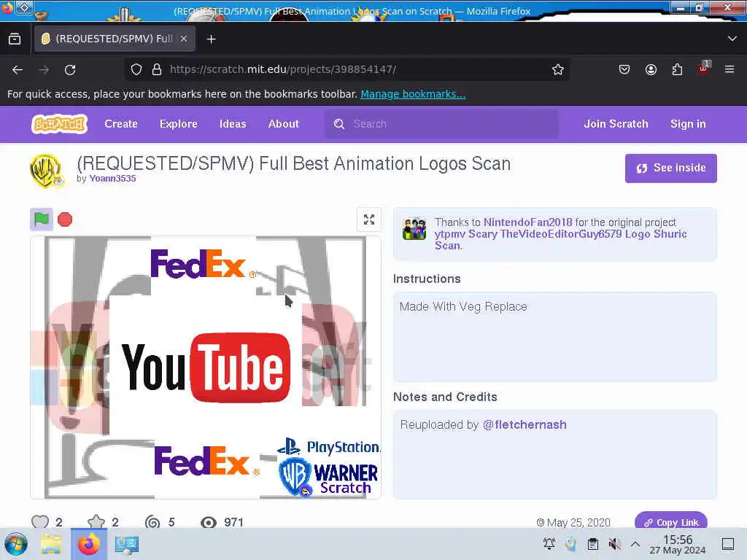
Task: Open the @fletchernash mention link
Action: 525,425
